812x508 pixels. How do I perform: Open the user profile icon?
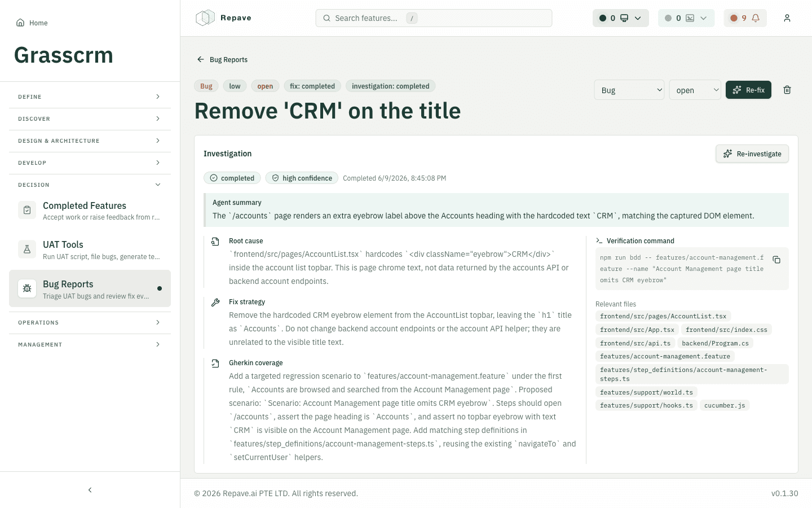coord(787,18)
